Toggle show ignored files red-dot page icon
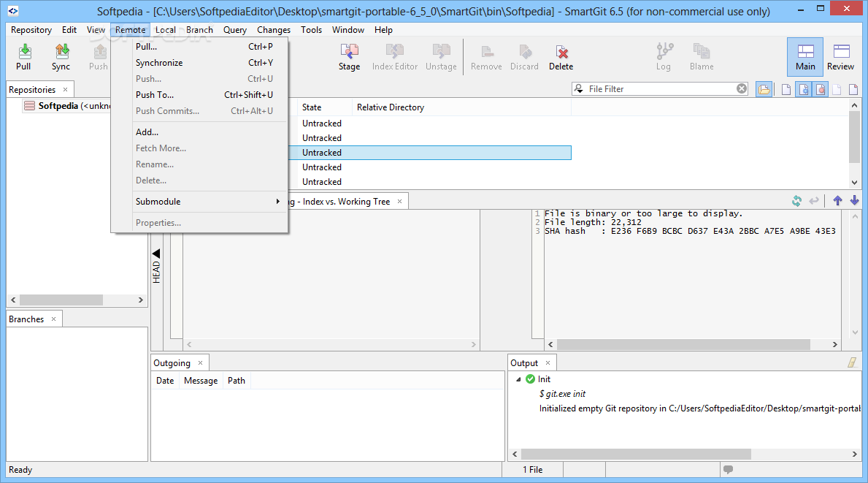Screen dimensions: 868x483 click(x=821, y=89)
